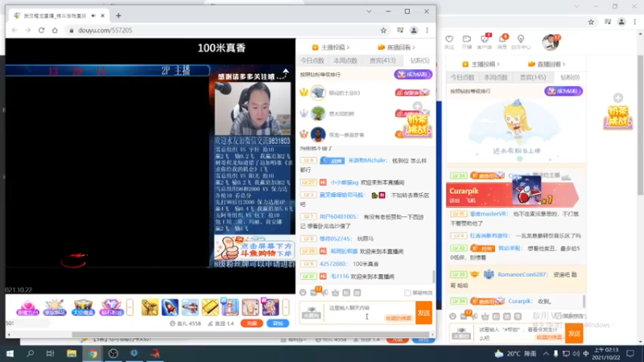Screen dimensions: 644x362
Task: Click 发送 button in back window chat
Action: point(574,334)
